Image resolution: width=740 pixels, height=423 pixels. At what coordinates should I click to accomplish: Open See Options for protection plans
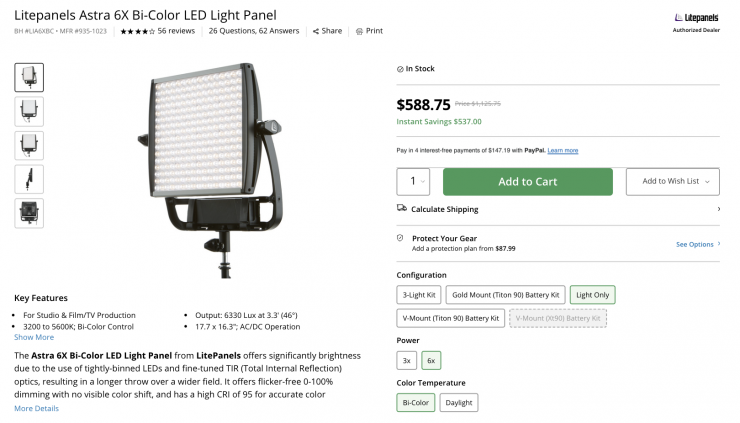pos(697,244)
